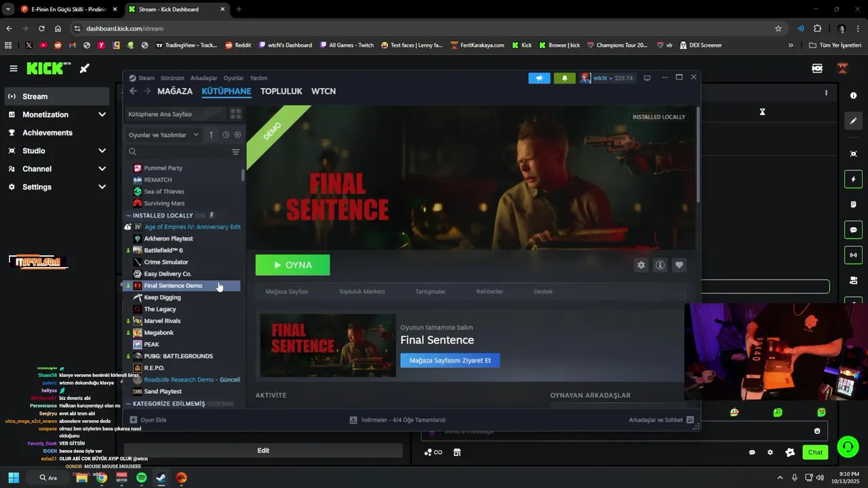Open Spotify from Windows taskbar
Viewport: 868px width, 488px height.
point(141,478)
